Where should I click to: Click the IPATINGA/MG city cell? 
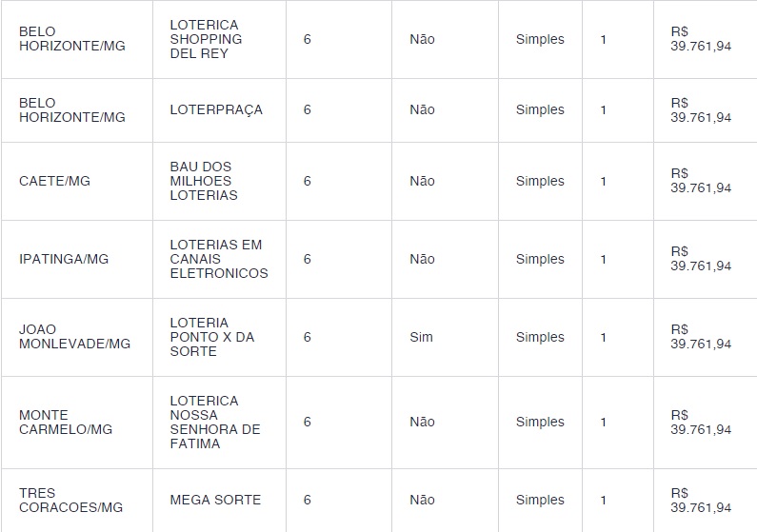64,259
